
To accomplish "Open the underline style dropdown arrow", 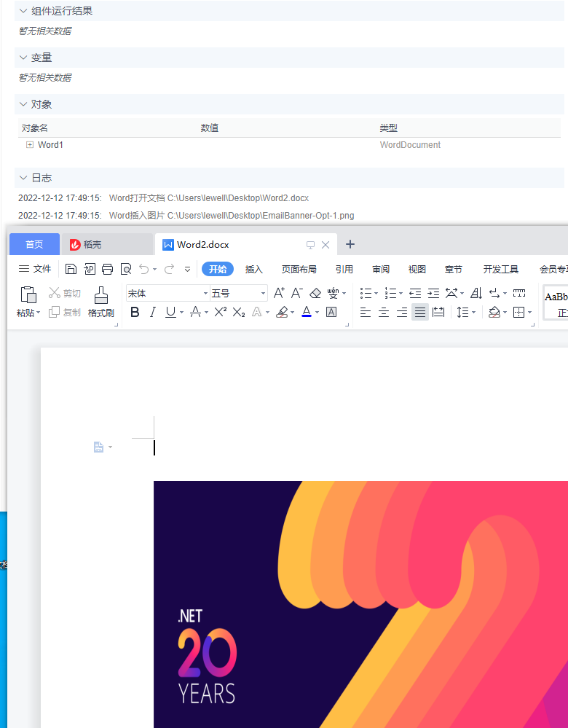I will click(181, 313).
